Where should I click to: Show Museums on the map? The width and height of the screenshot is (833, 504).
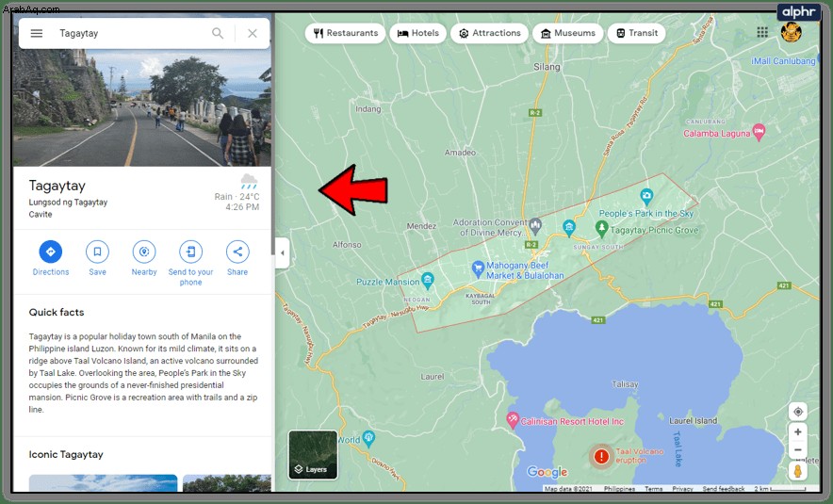click(x=568, y=33)
